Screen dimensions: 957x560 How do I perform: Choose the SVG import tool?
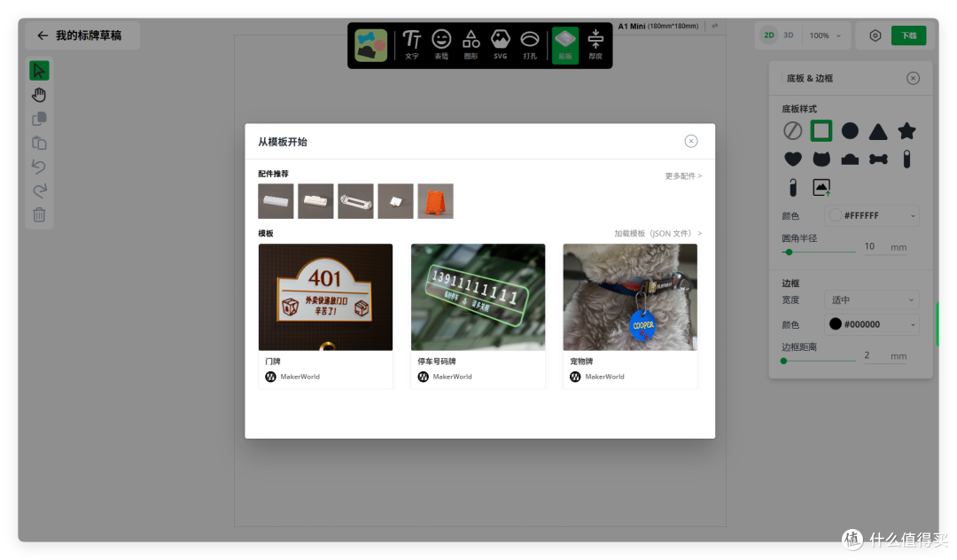(501, 44)
